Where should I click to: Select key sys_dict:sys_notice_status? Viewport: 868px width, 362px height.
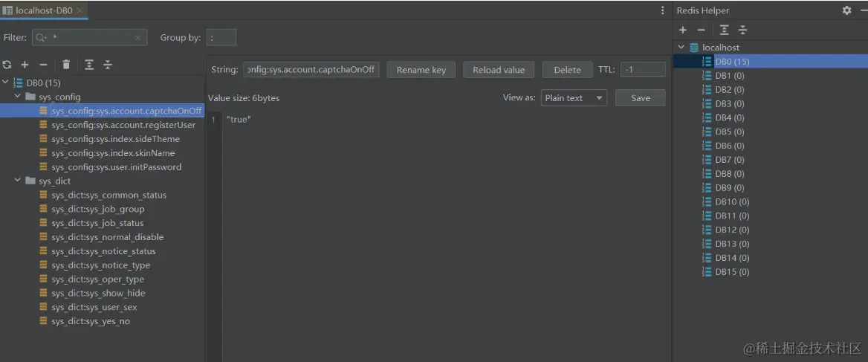click(x=103, y=251)
